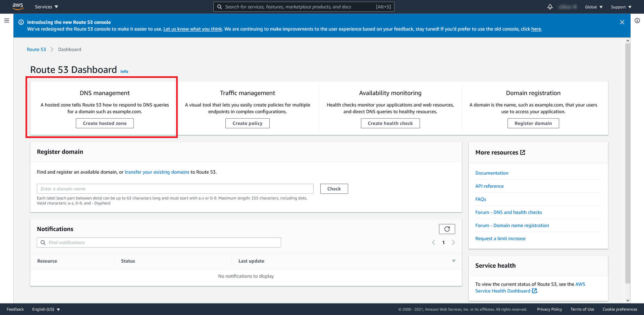
Task: Open the Dashboard Info link
Action: 124,72
